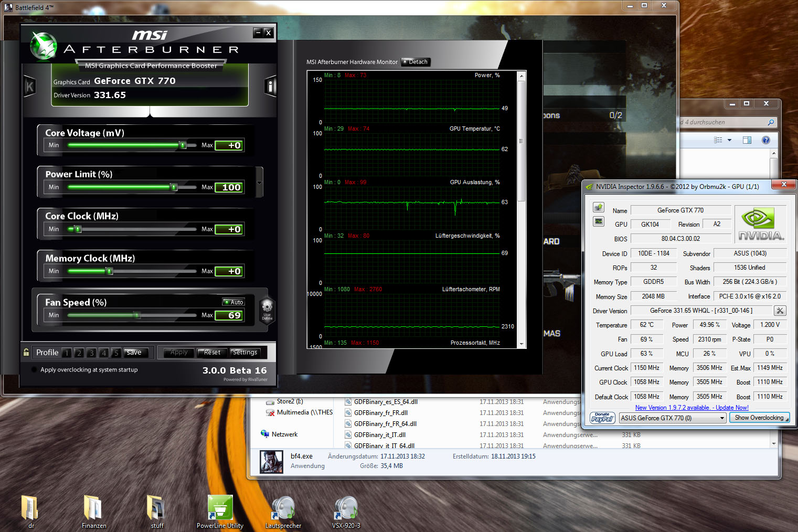Click the PayPal Donate button

point(602,418)
